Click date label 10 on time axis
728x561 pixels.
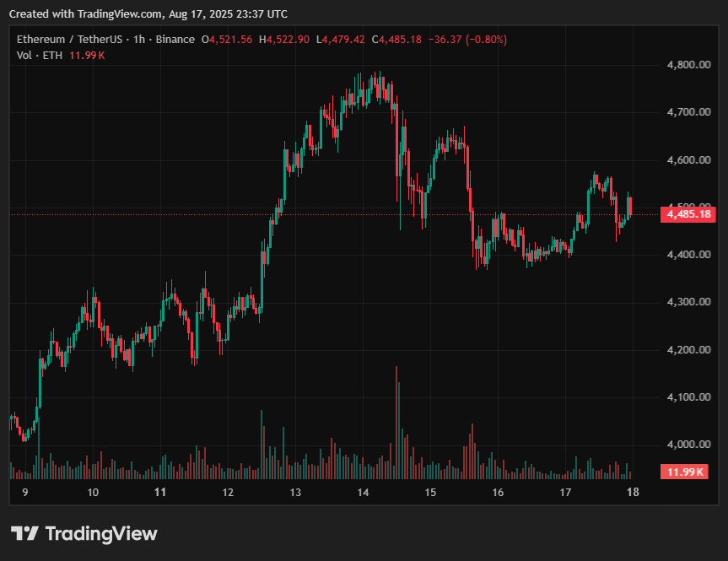[x=93, y=493]
